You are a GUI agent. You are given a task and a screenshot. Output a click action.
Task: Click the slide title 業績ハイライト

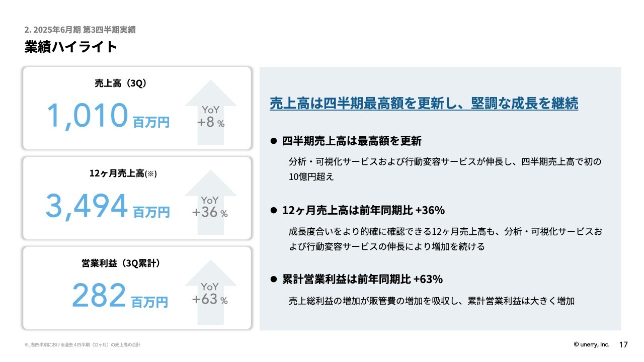[x=71, y=47]
